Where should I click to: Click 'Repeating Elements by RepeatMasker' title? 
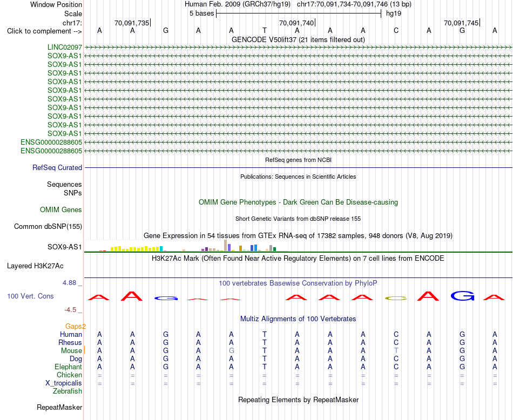pos(299,399)
